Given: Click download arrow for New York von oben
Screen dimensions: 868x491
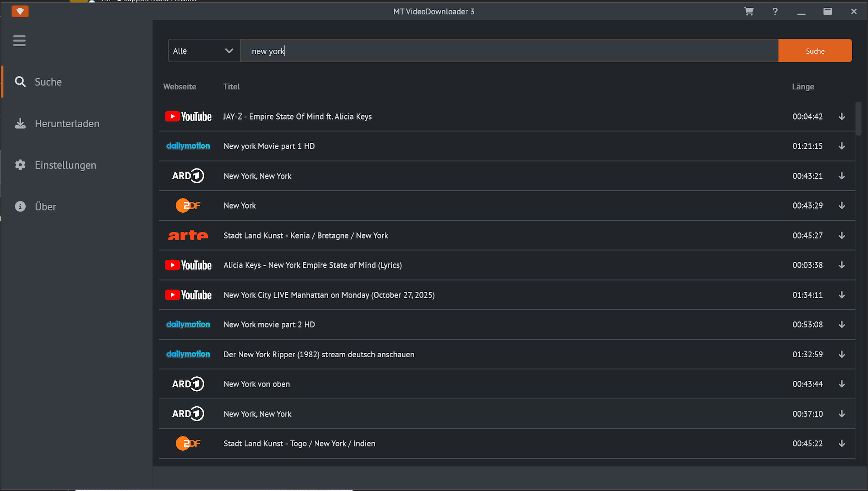Looking at the screenshot, I should point(842,384).
